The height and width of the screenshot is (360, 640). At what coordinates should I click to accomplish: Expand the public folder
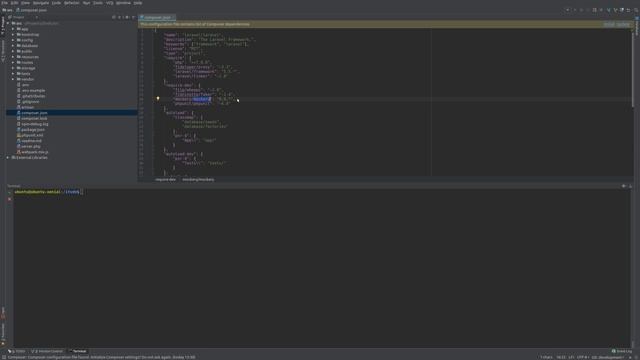(13, 51)
